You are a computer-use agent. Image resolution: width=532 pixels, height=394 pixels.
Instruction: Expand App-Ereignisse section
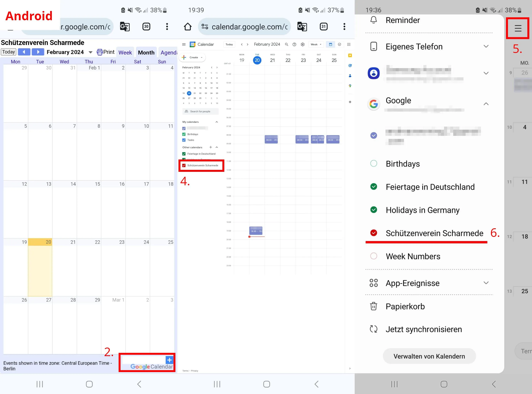tap(486, 283)
